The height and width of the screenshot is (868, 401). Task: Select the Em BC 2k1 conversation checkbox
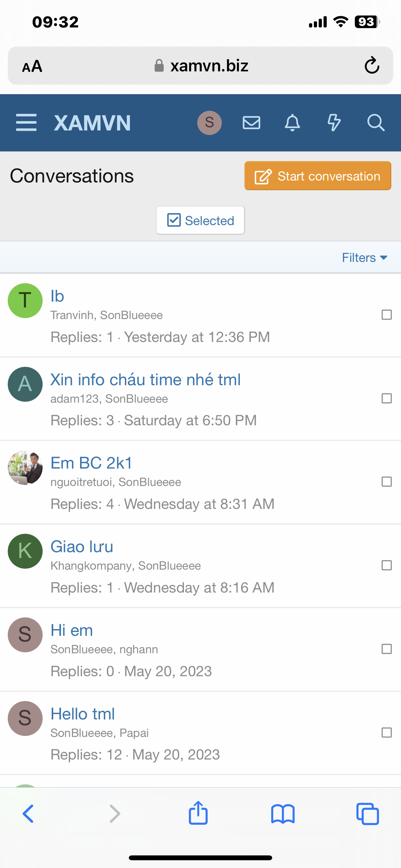tap(386, 482)
